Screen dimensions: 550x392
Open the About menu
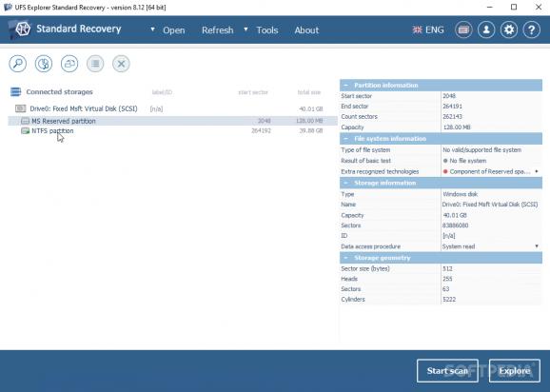coord(306,30)
